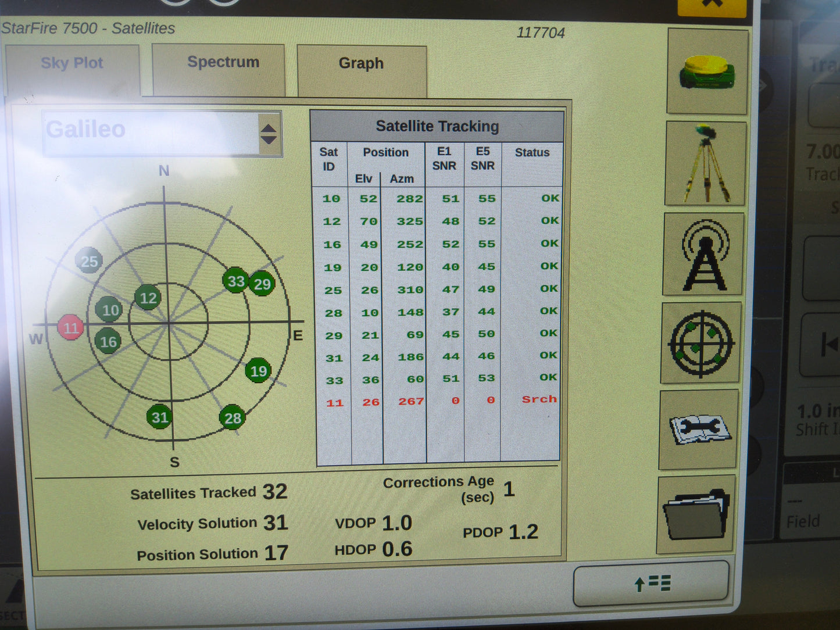Click Sat ID 19 in tracking table
The height and width of the screenshot is (630, 840).
tap(333, 268)
